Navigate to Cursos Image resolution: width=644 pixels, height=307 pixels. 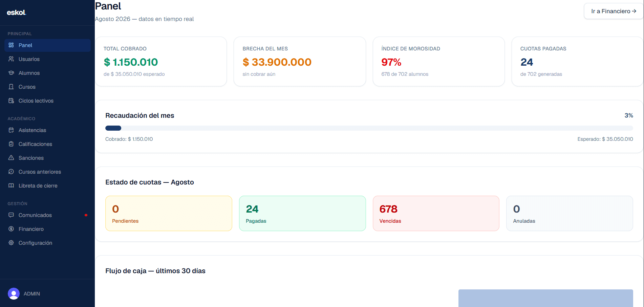pyautogui.click(x=47, y=87)
